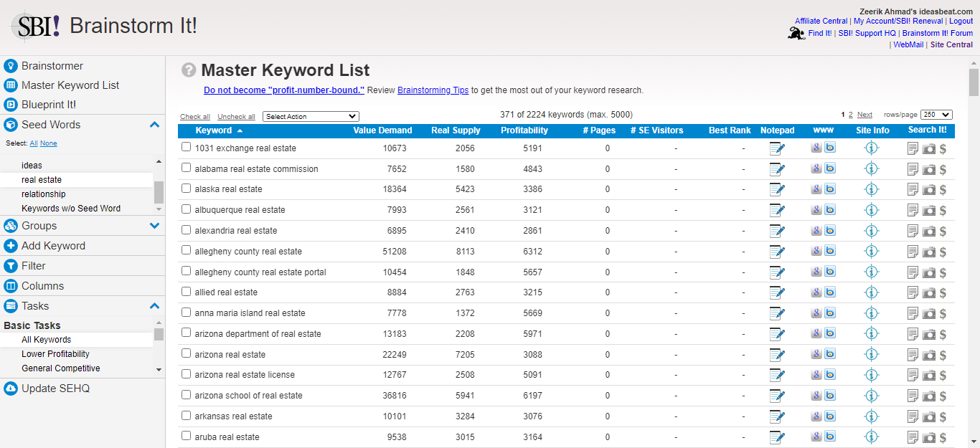Image resolution: width=980 pixels, height=448 pixels.
Task: Go to the Next page of keywords
Action: (865, 115)
